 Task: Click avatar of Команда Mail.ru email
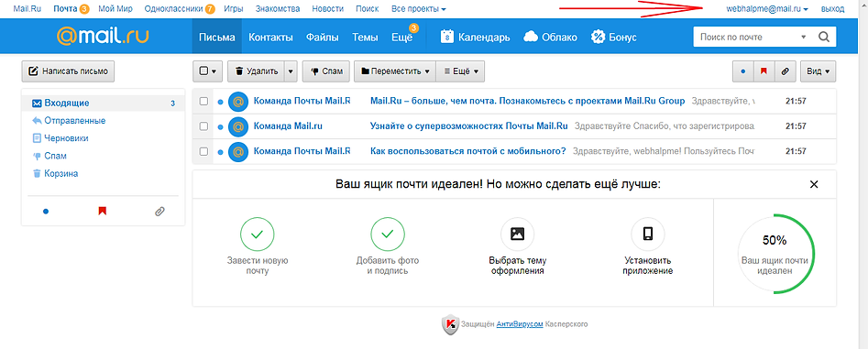238,126
